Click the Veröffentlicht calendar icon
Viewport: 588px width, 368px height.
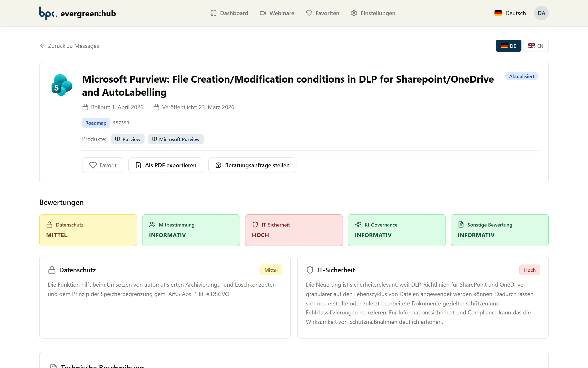point(156,107)
